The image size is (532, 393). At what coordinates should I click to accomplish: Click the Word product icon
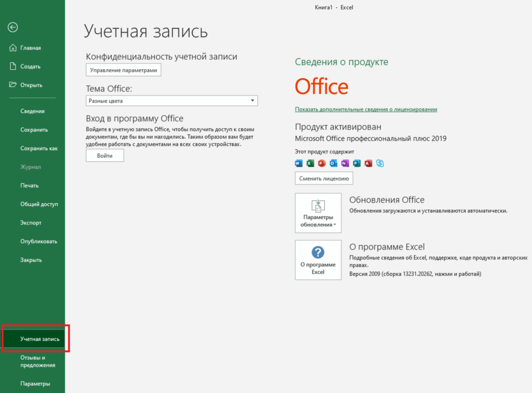pyautogui.click(x=299, y=163)
